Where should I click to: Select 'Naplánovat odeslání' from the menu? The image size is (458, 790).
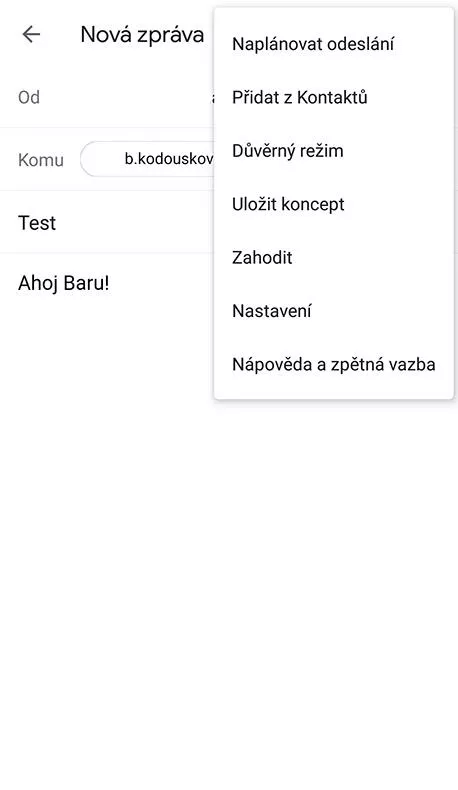point(313,44)
